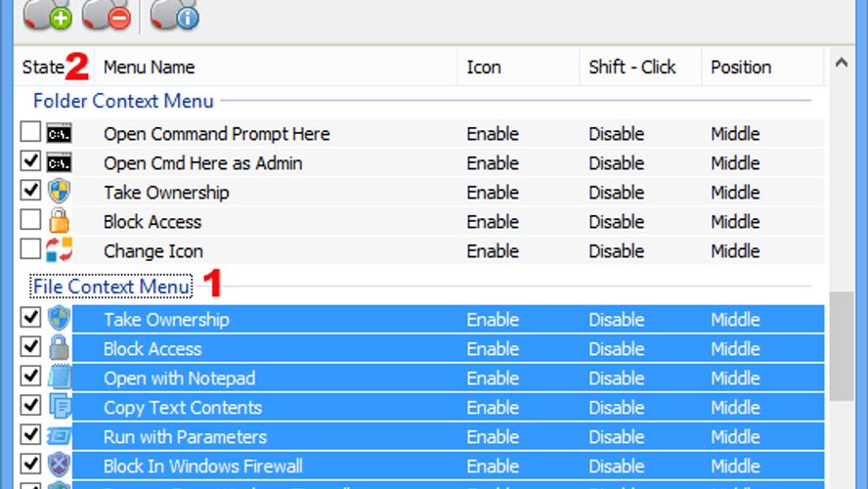Click the vertical scrollbar thumb

pyautogui.click(x=842, y=346)
